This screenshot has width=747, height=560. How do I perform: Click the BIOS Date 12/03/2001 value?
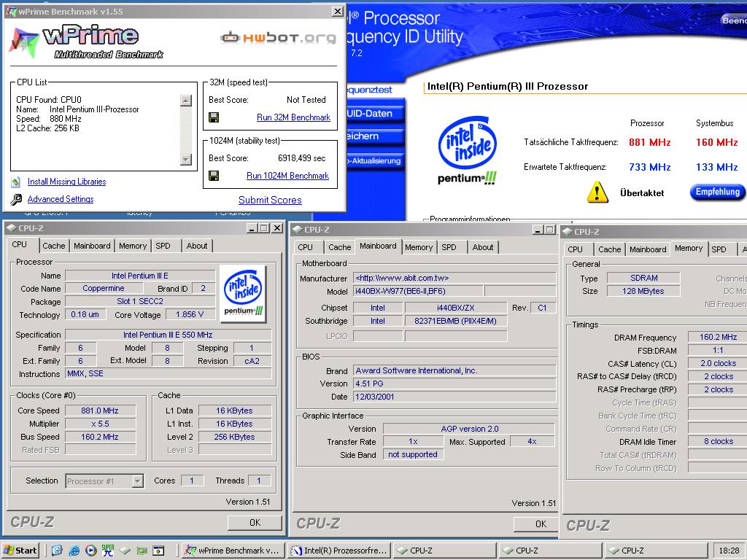(454, 397)
